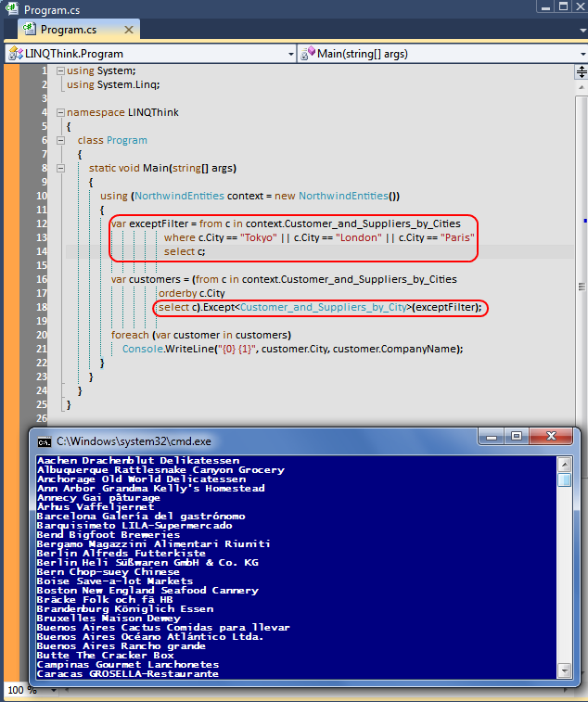Collapse the using directives block
Viewport: 588px width, 702px height.
60,71
